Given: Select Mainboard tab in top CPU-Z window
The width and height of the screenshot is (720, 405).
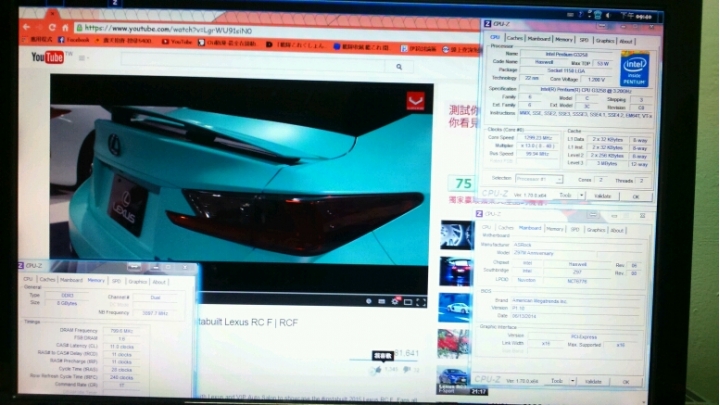Looking at the screenshot, I should 539,39.
